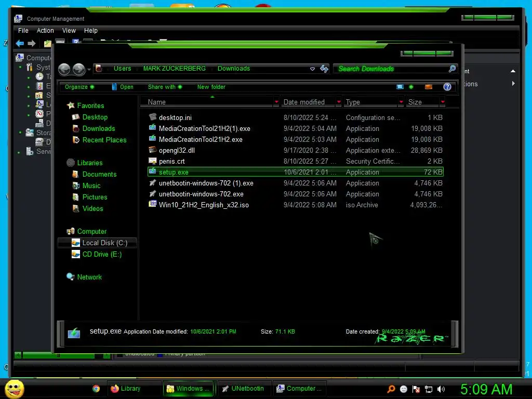This screenshot has width=532, height=399.
Task: Open the Share with dropdown menu
Action: click(165, 87)
